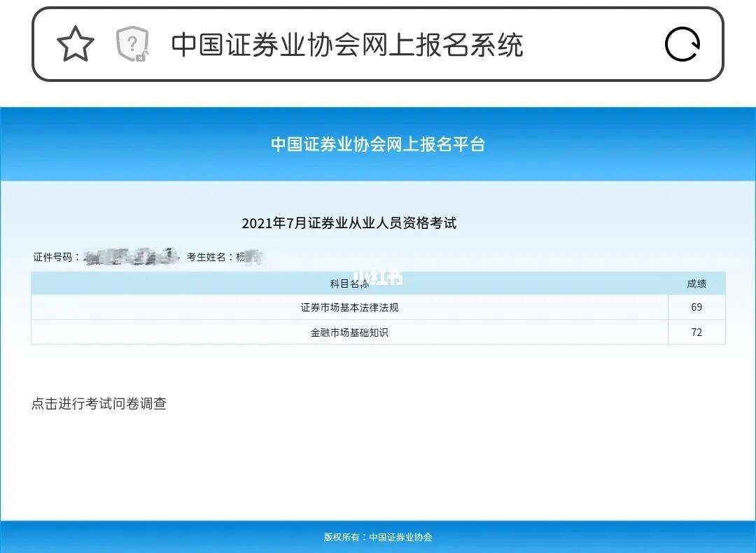
Task: Click the score cell showing 69
Action: (696, 307)
